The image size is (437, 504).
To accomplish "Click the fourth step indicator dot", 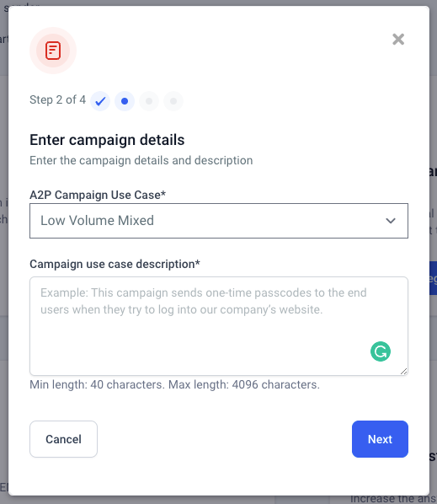I will click(173, 101).
